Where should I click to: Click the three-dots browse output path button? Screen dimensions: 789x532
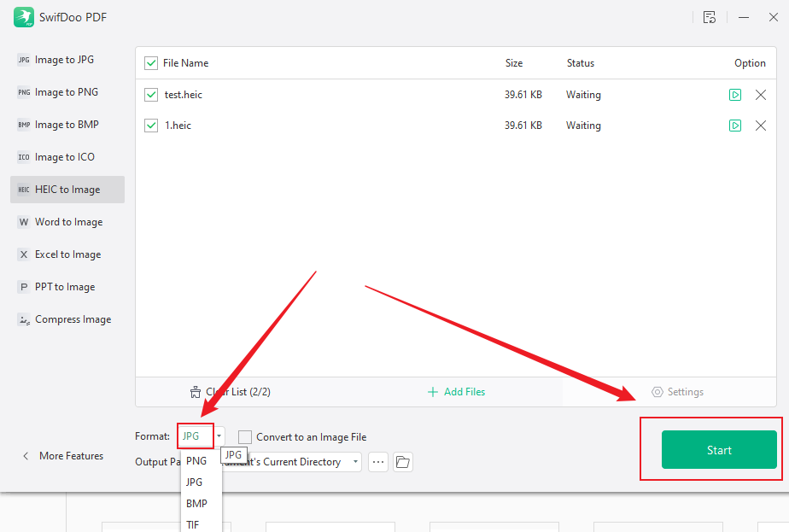(378, 462)
